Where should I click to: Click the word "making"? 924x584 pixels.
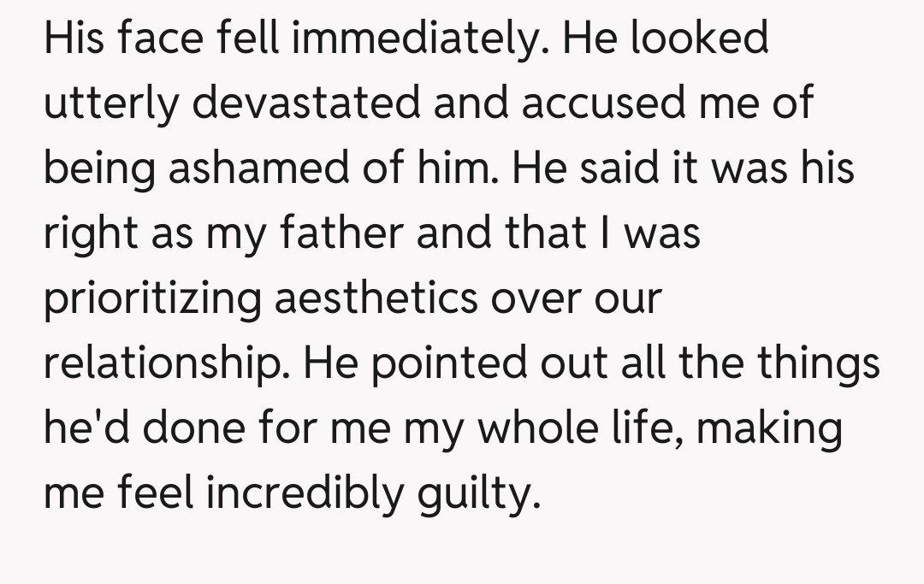point(770,430)
